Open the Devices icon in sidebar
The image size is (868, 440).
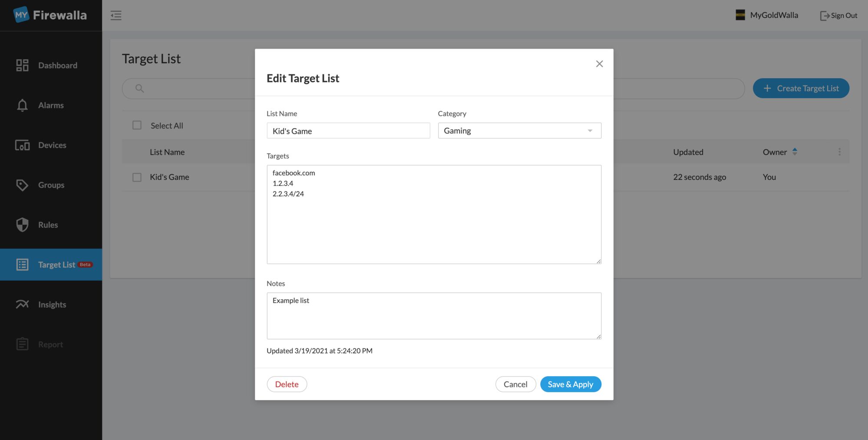pyautogui.click(x=22, y=145)
